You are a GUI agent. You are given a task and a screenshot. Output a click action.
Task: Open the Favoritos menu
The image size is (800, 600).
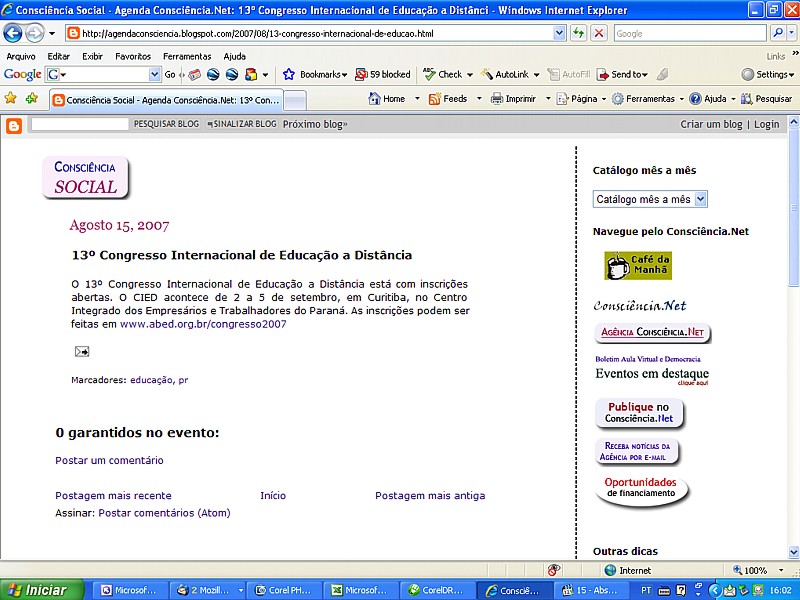[133, 56]
